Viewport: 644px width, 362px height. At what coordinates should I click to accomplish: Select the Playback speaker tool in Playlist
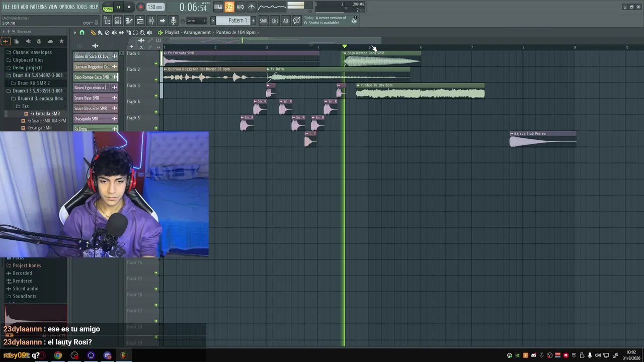149,33
